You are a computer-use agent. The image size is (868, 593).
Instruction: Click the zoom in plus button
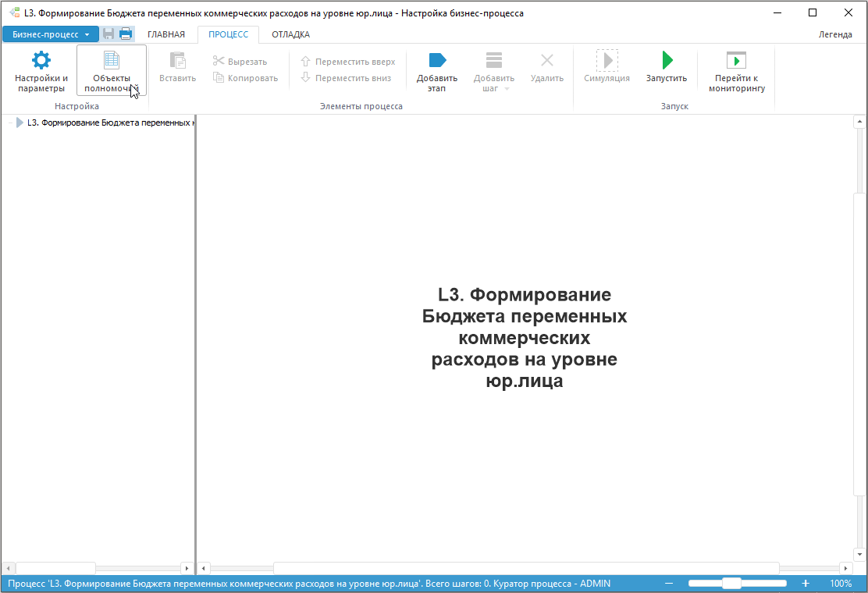[806, 583]
